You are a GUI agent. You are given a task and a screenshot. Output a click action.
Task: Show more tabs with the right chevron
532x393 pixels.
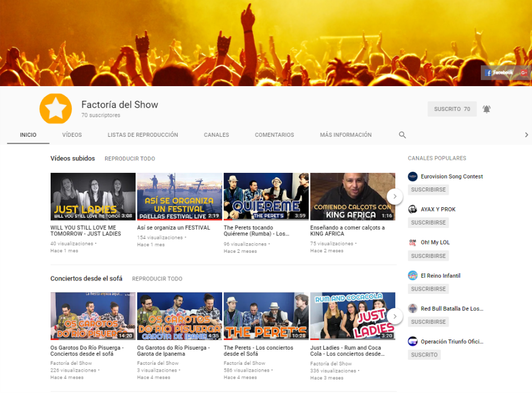coord(526,135)
